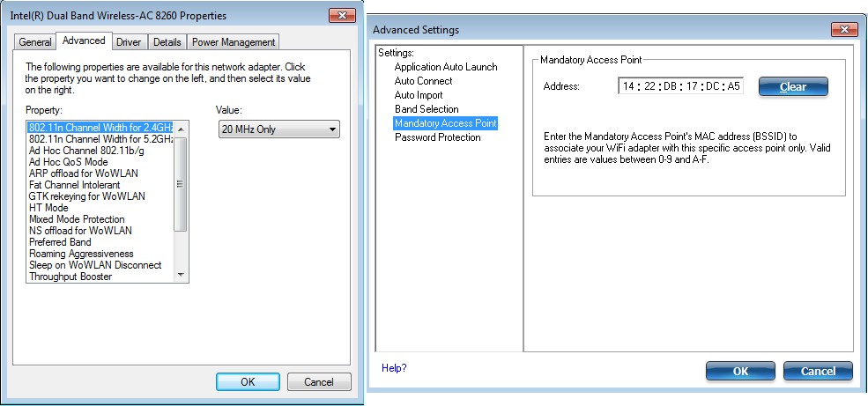Switch to the General tab

tap(35, 42)
